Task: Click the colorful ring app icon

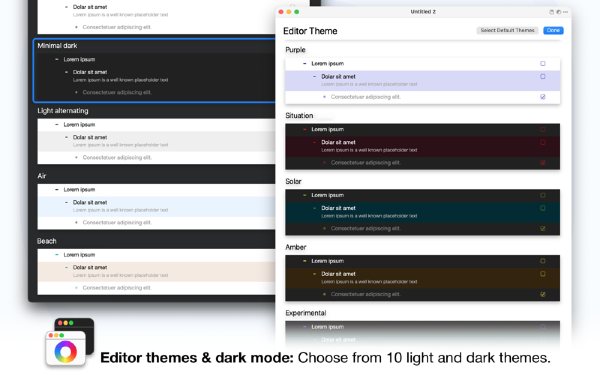Action: coord(66,352)
